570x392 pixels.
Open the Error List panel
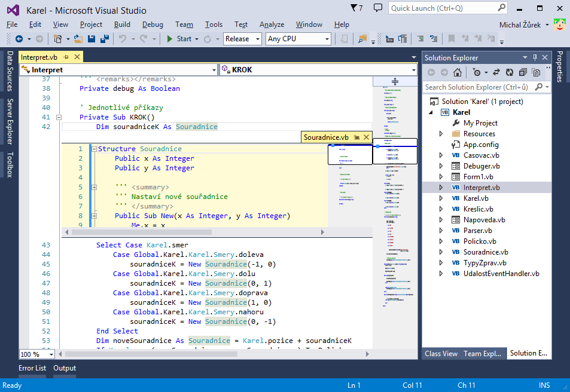(x=32, y=368)
